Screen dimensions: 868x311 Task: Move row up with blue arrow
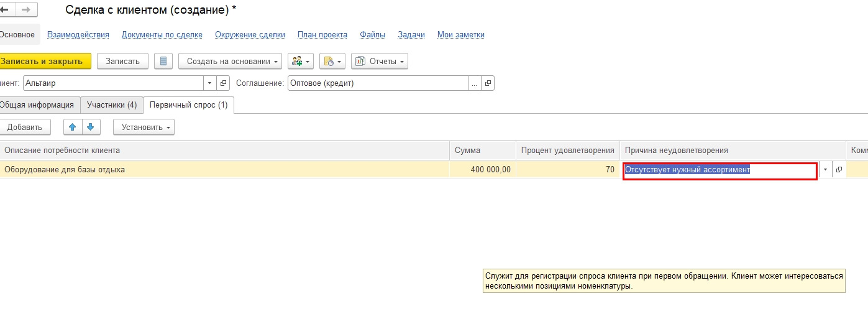(73, 127)
